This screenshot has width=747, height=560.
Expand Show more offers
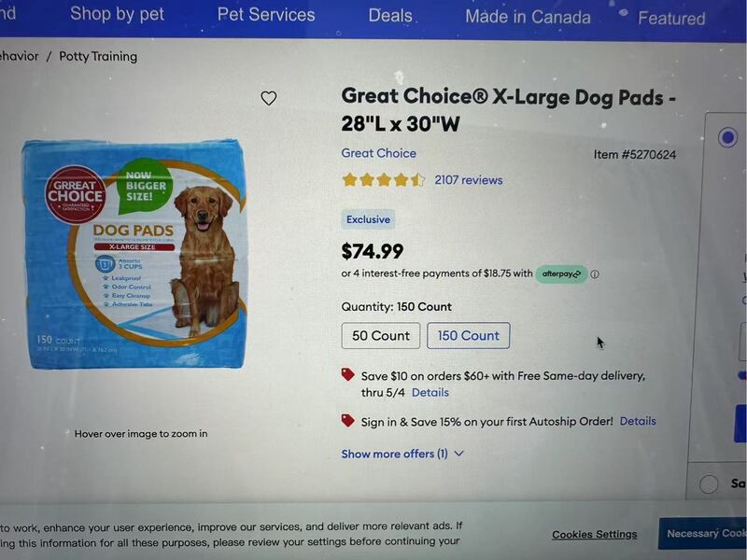(x=402, y=454)
